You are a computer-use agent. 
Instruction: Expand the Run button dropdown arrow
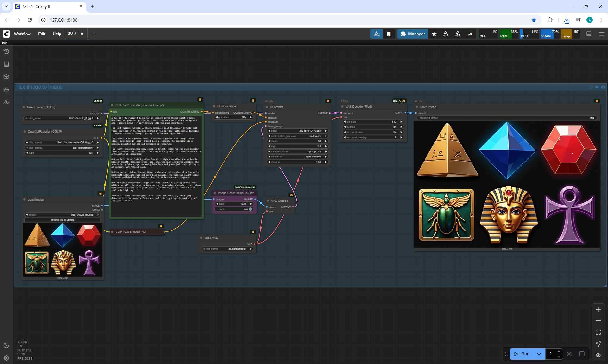coord(539,354)
